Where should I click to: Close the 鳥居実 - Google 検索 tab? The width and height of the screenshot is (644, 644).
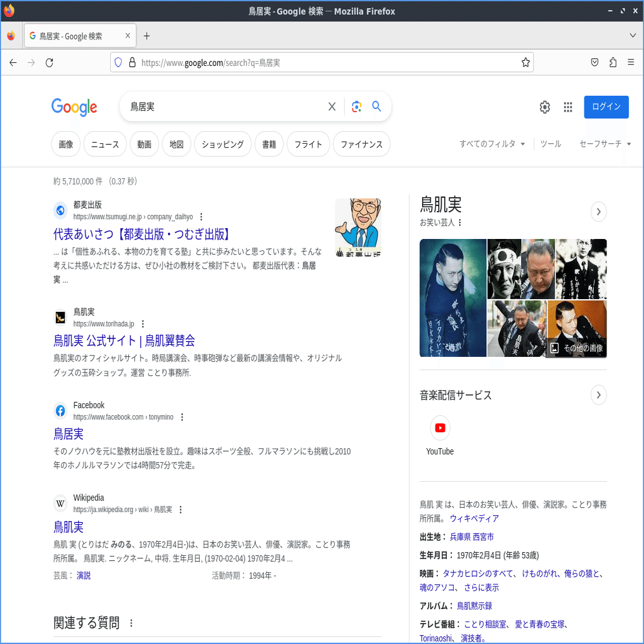(128, 35)
